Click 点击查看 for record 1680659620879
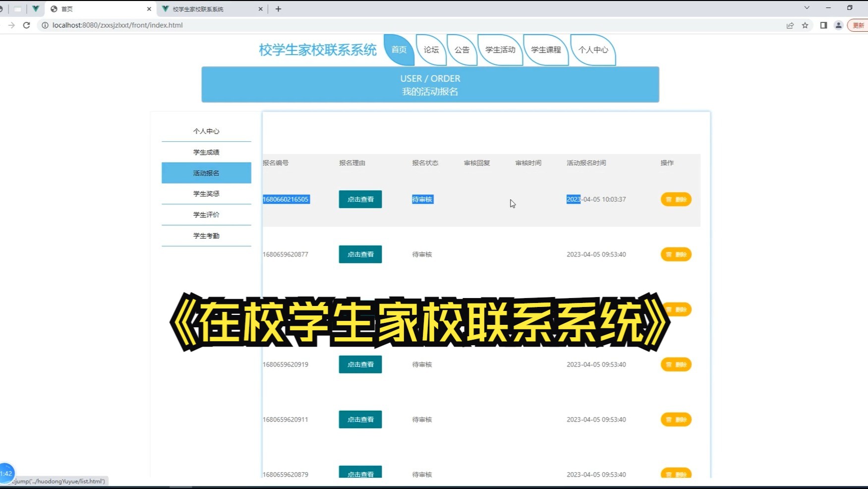The height and width of the screenshot is (489, 868). click(360, 473)
